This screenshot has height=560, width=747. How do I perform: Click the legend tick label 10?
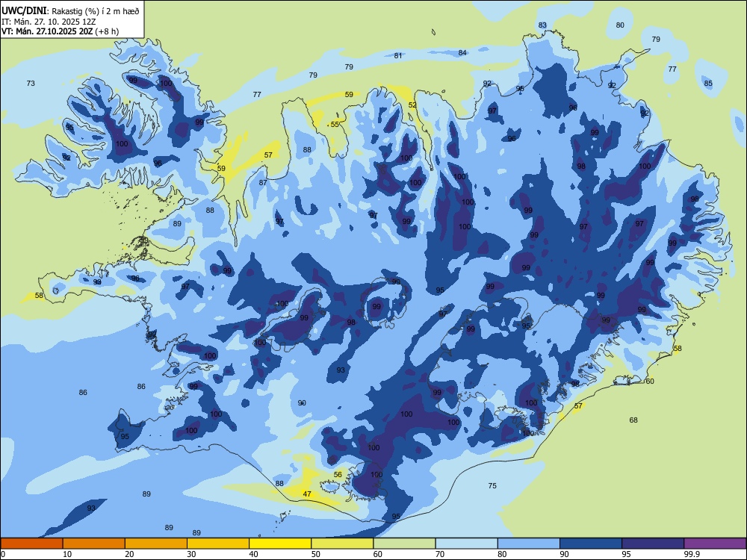[x=67, y=554]
